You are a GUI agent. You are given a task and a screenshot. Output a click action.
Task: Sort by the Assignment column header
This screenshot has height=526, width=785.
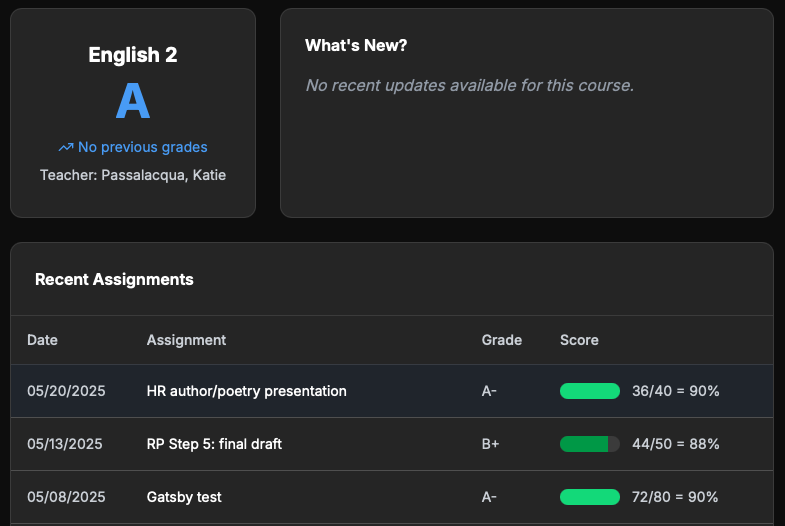click(x=186, y=340)
